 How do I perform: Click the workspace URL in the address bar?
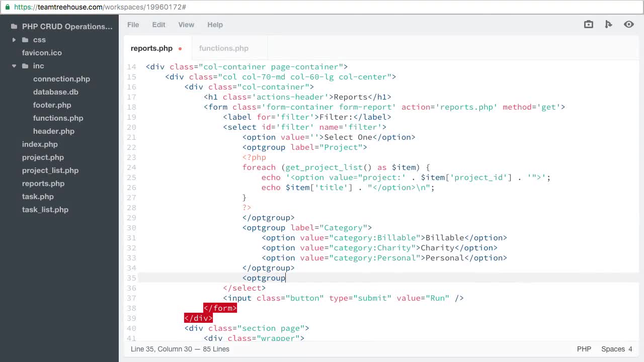(x=100, y=7)
